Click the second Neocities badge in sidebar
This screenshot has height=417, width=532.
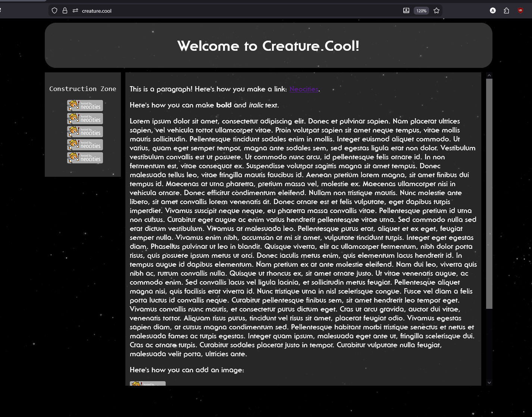85,119
